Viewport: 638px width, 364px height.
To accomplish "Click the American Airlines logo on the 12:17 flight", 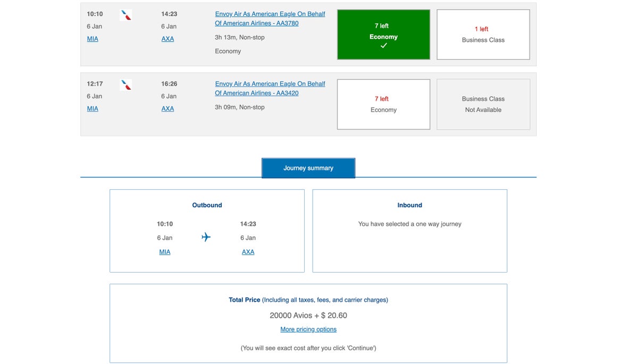I will pos(125,85).
